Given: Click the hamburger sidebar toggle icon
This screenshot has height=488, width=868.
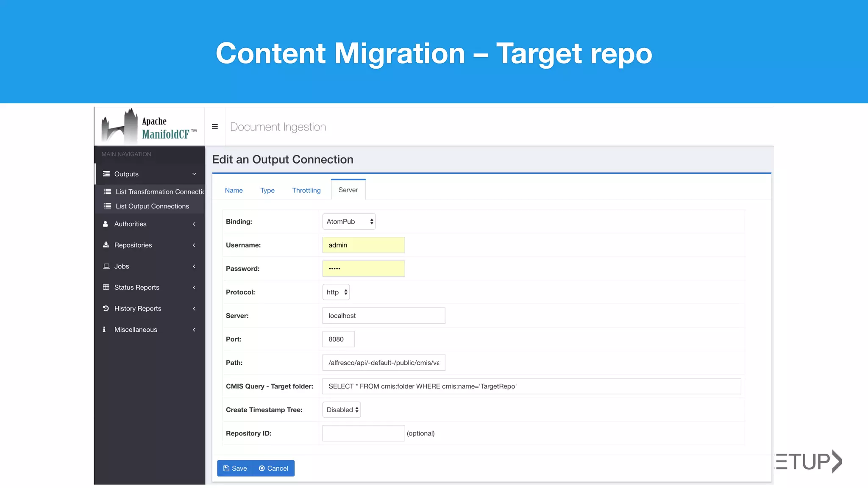Looking at the screenshot, I should (x=215, y=127).
